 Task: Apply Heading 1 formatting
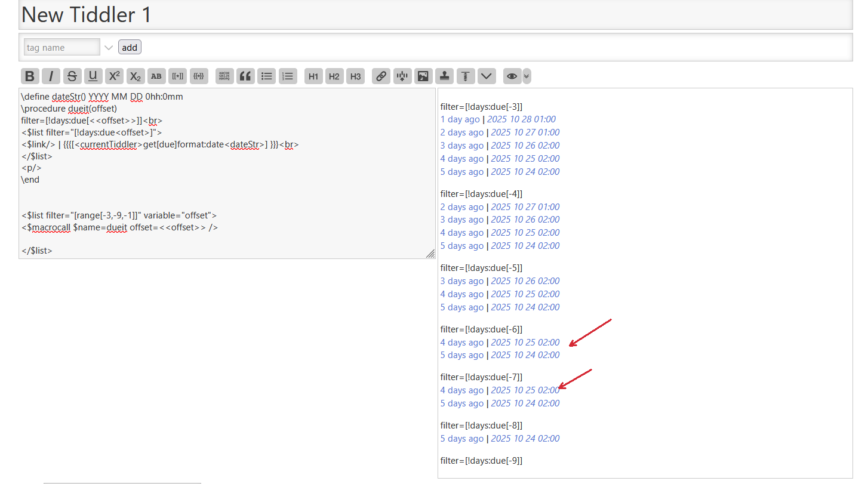tap(313, 76)
